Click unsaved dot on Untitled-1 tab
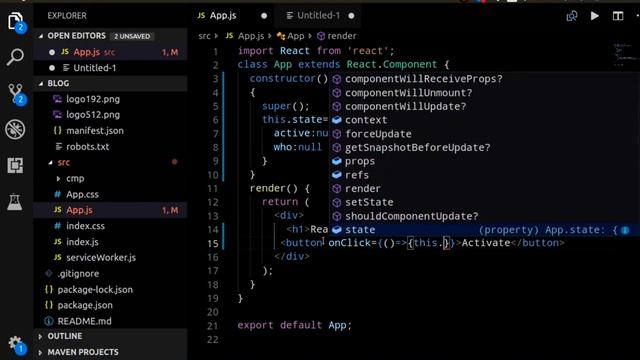Screen dimensions: 640x360 [351, 16]
